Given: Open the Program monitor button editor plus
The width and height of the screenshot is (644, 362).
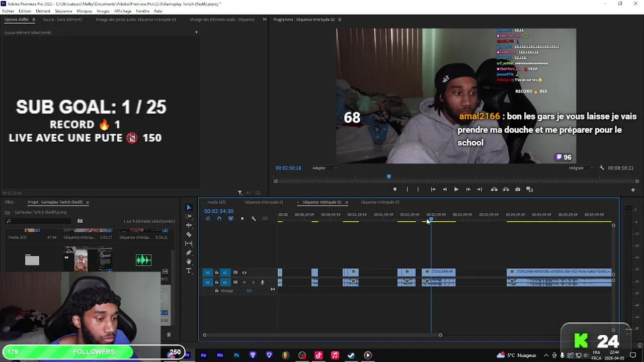Looking at the screenshot, I should (x=633, y=190).
